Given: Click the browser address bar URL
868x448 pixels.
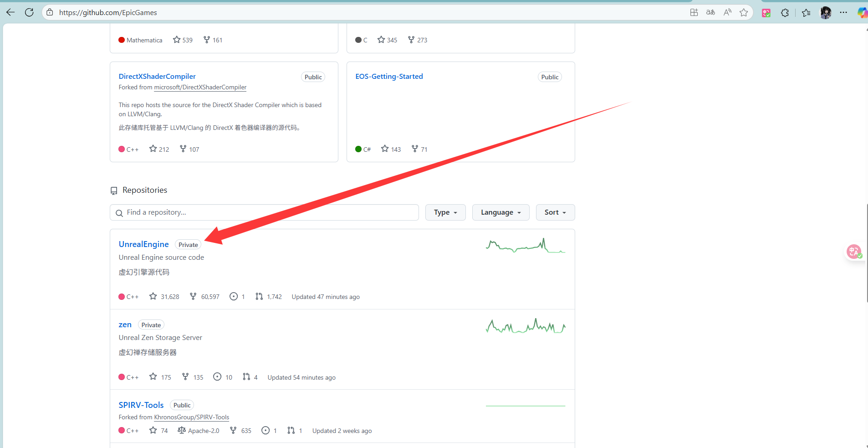Looking at the screenshot, I should click(x=108, y=12).
